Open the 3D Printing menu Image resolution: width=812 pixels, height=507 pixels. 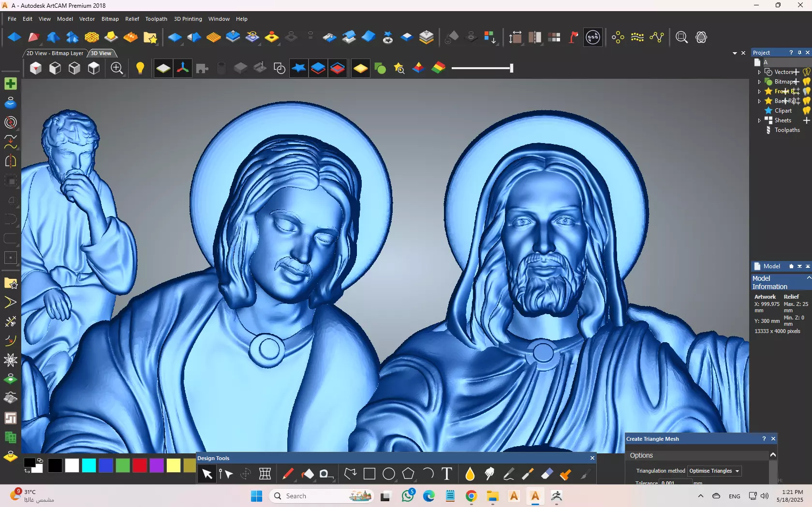click(x=188, y=19)
